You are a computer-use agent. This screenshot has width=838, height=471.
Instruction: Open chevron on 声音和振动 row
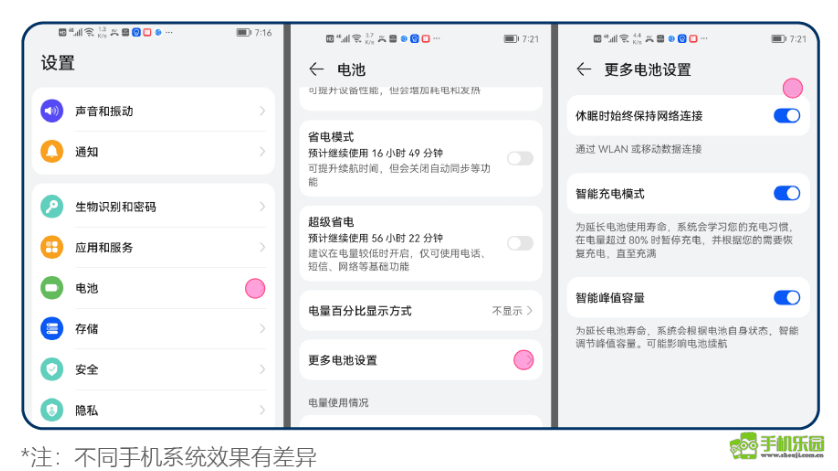(262, 111)
